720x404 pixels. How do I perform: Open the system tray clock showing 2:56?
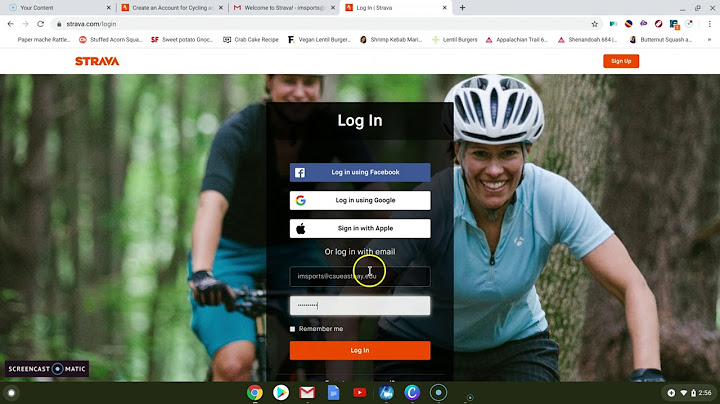(x=705, y=393)
